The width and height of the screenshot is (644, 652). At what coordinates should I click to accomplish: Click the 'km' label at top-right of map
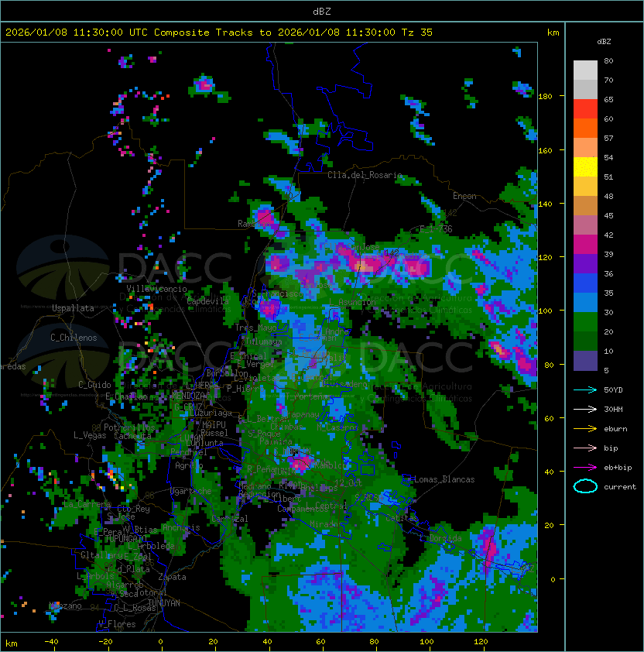tap(553, 33)
